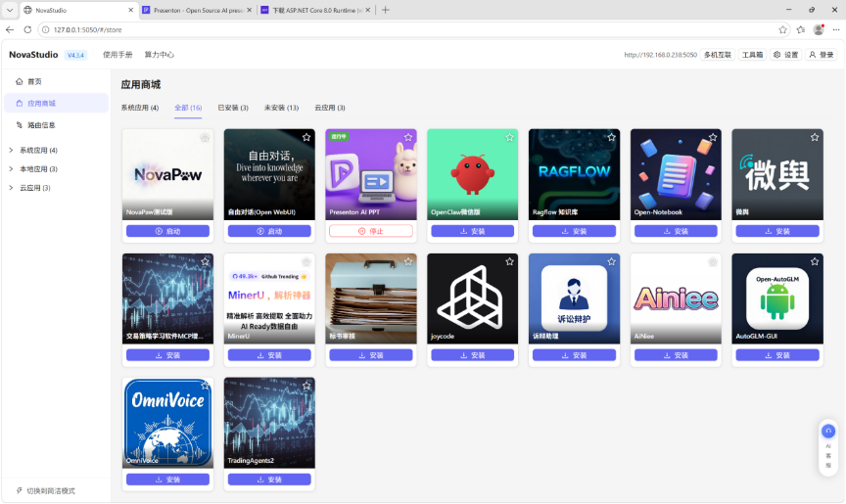Screen dimensions: 846x504
Task: Install AiNiee app
Action: click(x=676, y=355)
